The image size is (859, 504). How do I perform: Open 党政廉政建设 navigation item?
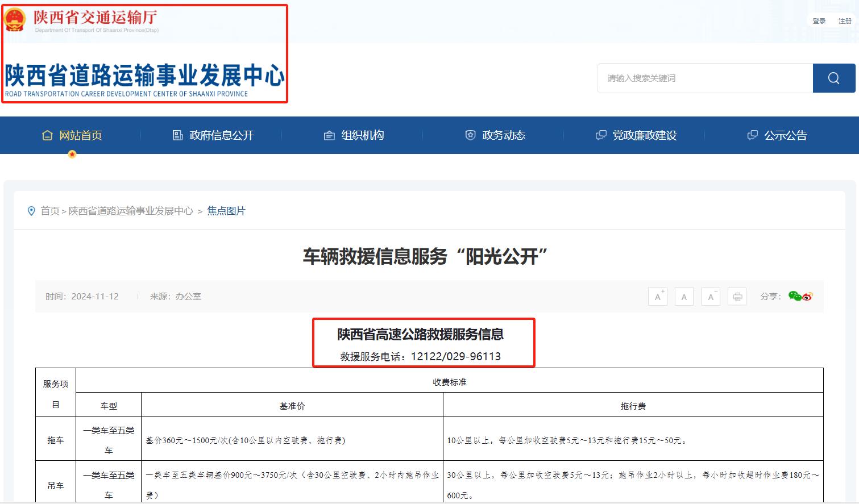point(636,135)
